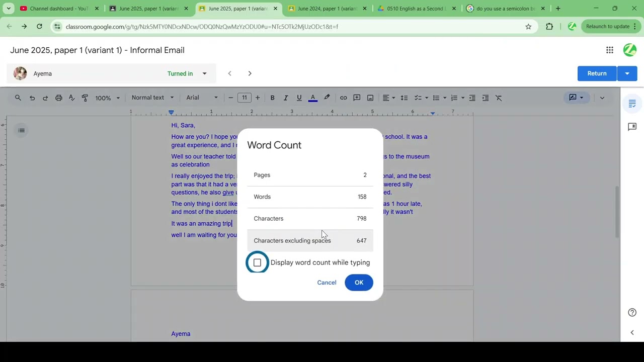This screenshot has width=644, height=362.
Task: Toggle italic formatting
Action: click(286, 98)
